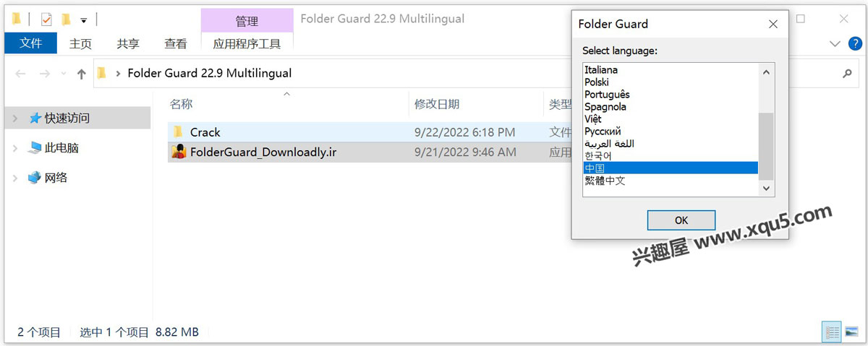This screenshot has height=346, width=868.
Task: Expand the ribbon with the chevron
Action: 835,43
